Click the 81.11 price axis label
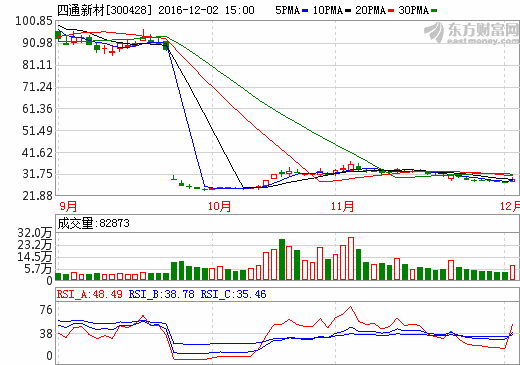The height and width of the screenshot is (365, 520). tap(37, 65)
